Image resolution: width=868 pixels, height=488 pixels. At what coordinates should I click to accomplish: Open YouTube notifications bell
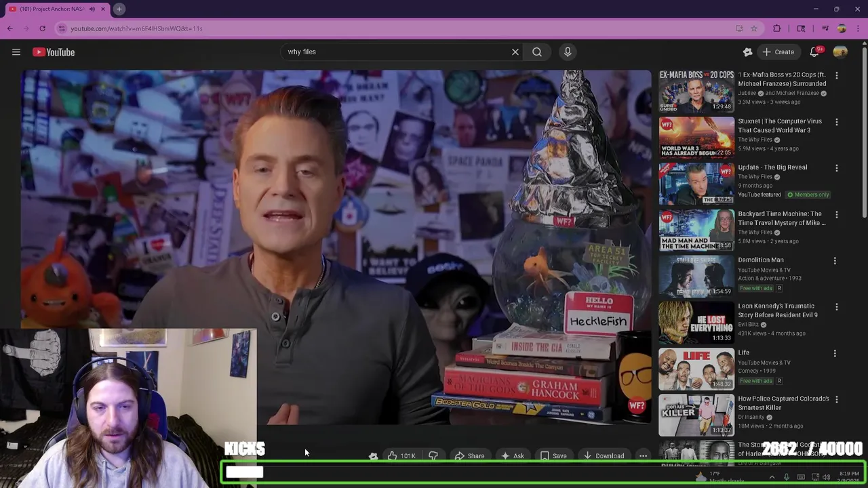tap(816, 52)
